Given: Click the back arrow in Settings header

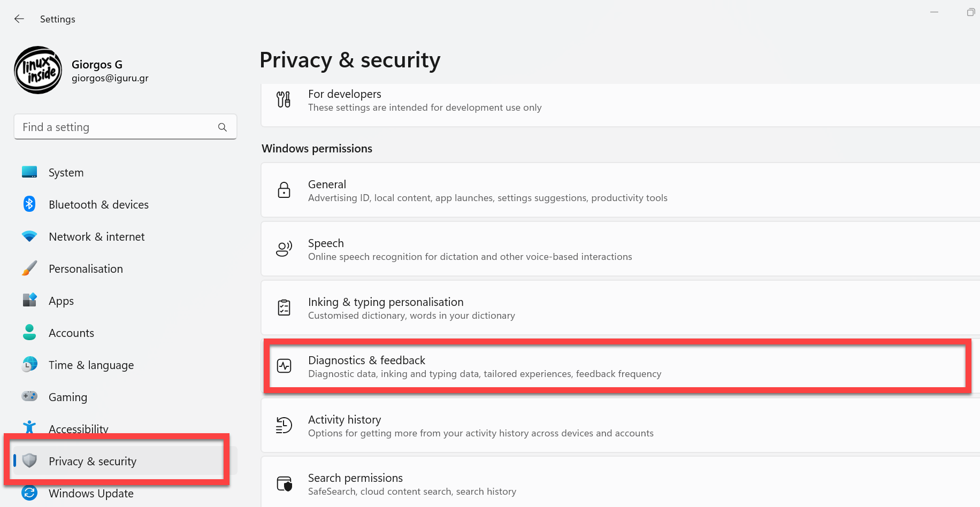Looking at the screenshot, I should [19, 19].
